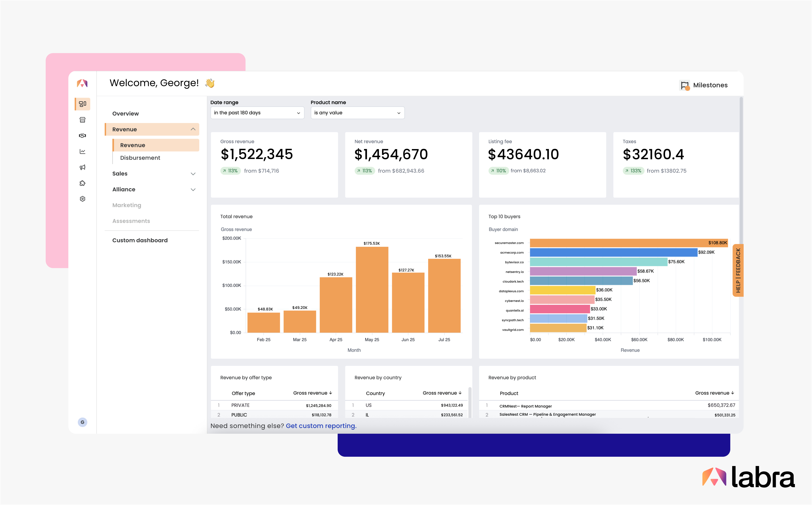Open the settings gear icon in the sidebar
The image size is (812, 505).
click(x=82, y=198)
